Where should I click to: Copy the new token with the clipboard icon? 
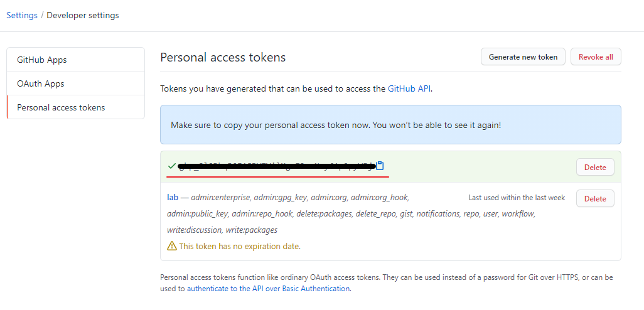(380, 166)
